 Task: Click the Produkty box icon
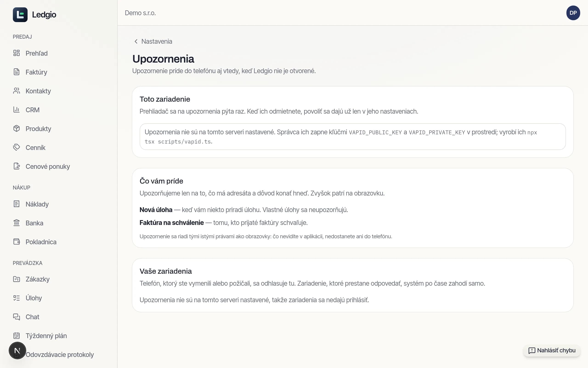click(x=17, y=129)
